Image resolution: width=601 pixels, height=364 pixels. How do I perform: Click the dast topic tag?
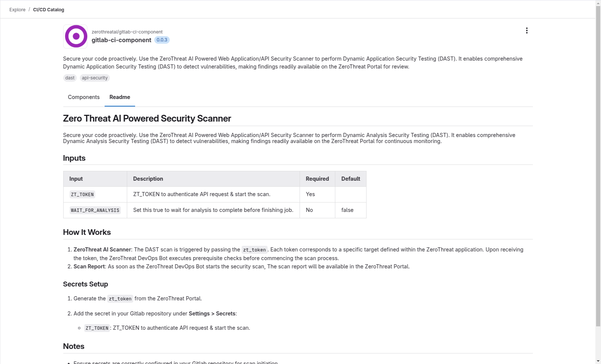point(70,78)
